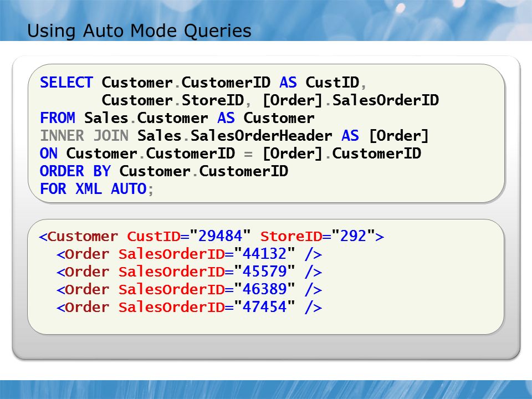Image resolution: width=532 pixels, height=399 pixels.
Task: Click the order with SalesOrderID 46389
Action: [x=190, y=289]
